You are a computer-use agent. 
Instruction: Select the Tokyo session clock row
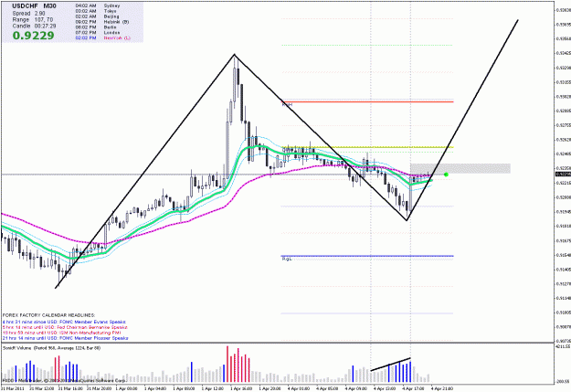point(96,11)
